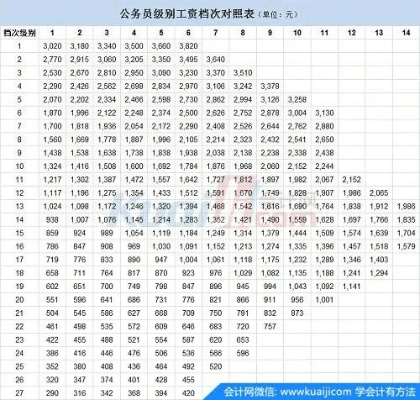Select the cell with value 3,020

coord(52,46)
